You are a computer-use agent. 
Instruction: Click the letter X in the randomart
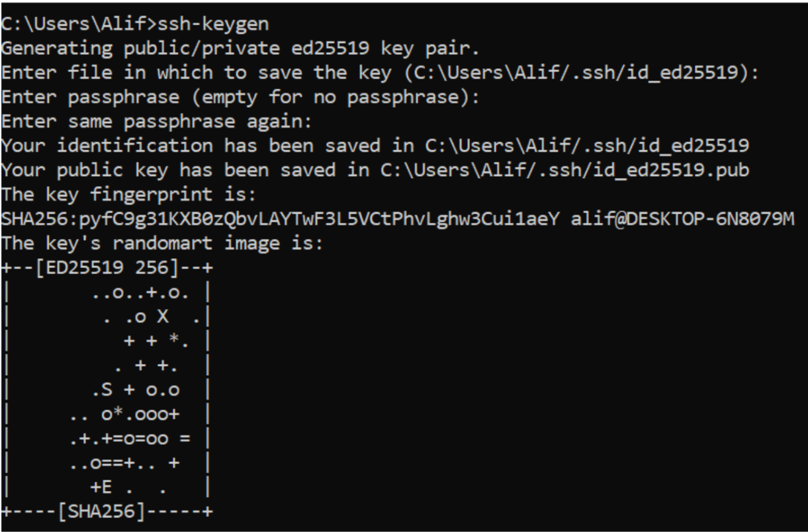pyautogui.click(x=161, y=316)
